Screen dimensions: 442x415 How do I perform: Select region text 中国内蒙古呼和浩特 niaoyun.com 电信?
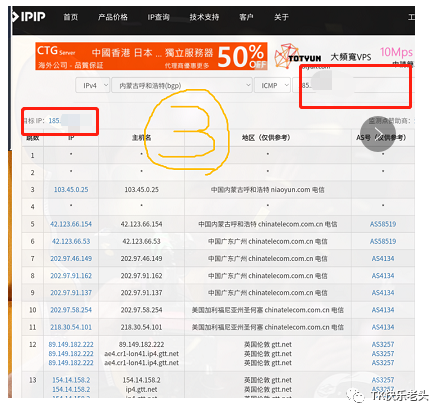coord(268,190)
